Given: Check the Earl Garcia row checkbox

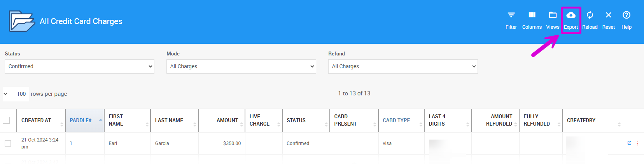Looking at the screenshot, I should [8, 143].
